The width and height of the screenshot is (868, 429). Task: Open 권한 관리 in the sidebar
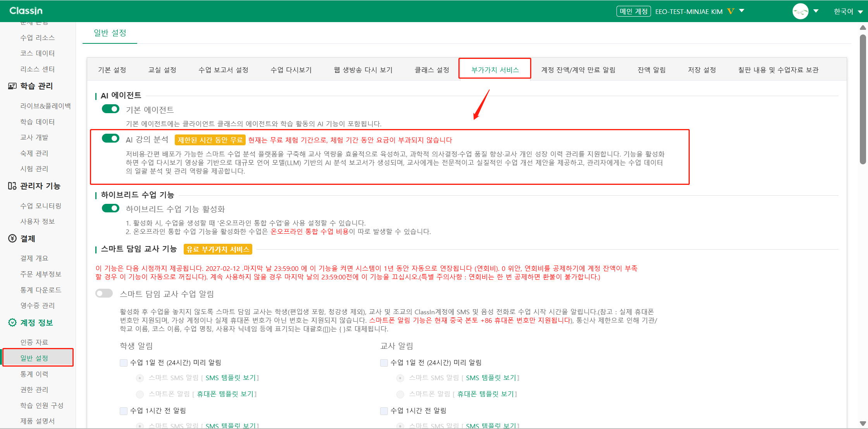pos(34,389)
